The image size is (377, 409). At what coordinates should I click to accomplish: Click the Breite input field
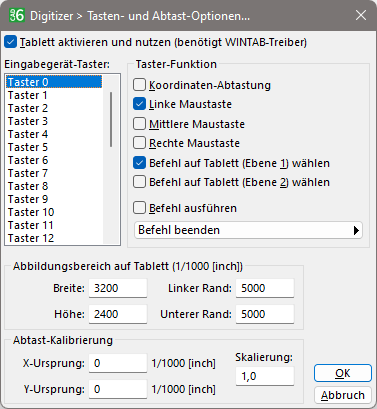click(x=118, y=288)
